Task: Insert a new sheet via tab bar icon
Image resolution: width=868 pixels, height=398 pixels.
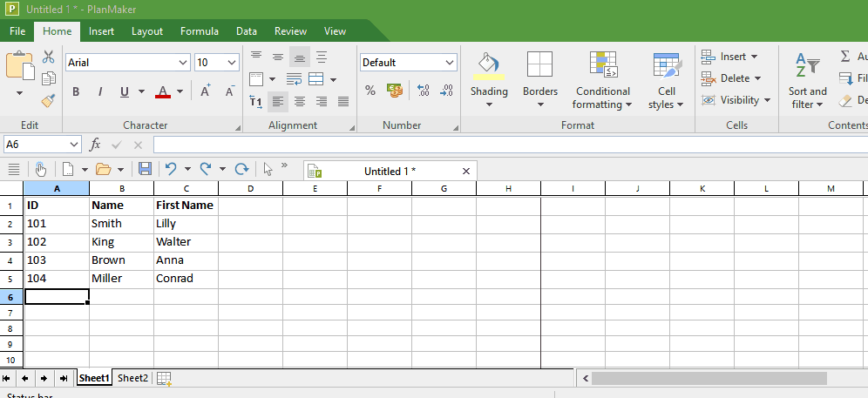Action: [164, 378]
